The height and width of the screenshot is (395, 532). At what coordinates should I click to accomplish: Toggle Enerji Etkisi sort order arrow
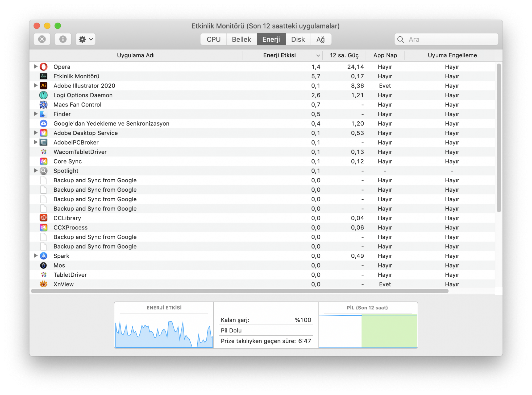click(x=318, y=56)
